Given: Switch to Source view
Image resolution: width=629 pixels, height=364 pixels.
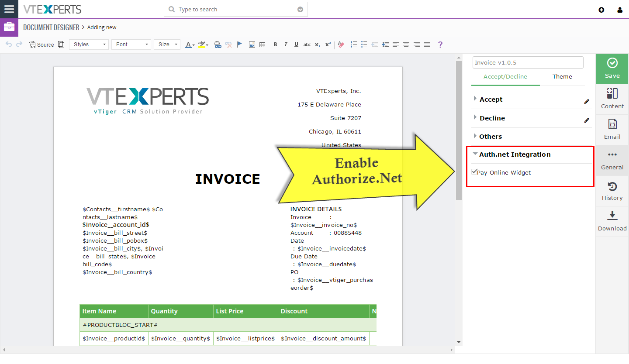Looking at the screenshot, I should [x=41, y=45].
